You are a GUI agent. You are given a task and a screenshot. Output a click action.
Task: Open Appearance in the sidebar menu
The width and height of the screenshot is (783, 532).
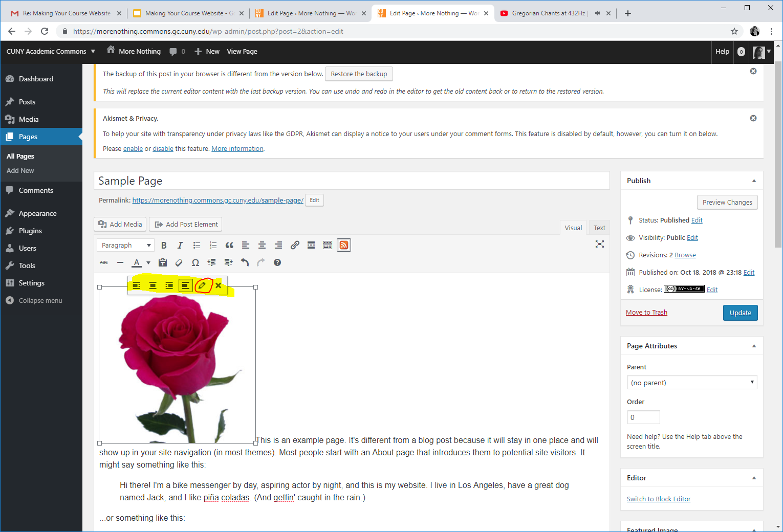point(37,214)
